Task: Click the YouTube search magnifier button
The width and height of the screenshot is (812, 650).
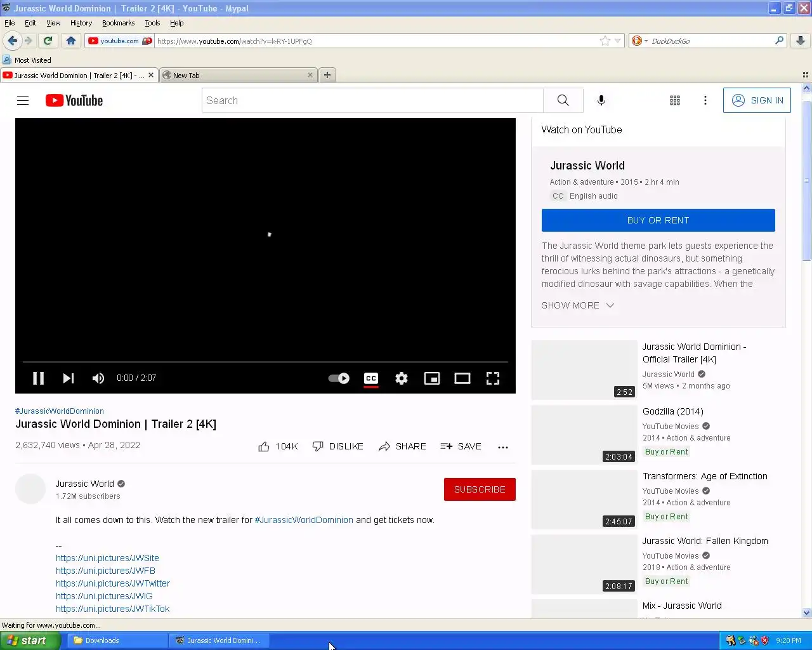Action: [x=563, y=100]
